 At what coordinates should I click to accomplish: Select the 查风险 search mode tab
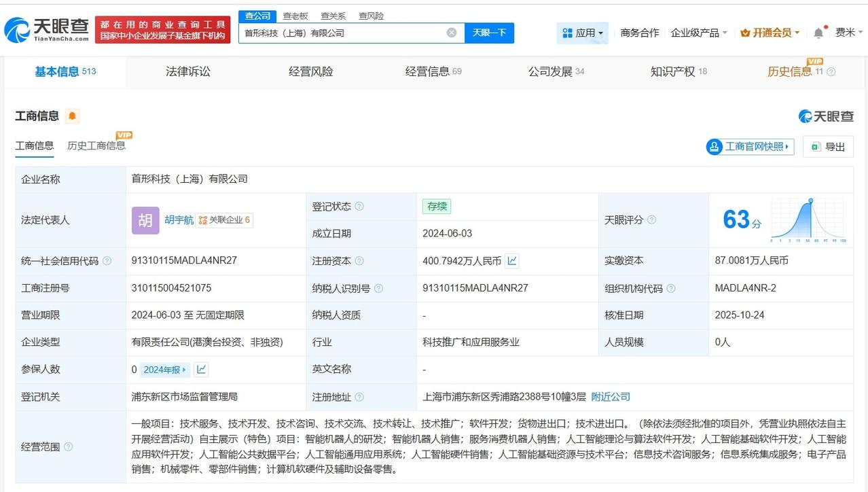(x=371, y=16)
